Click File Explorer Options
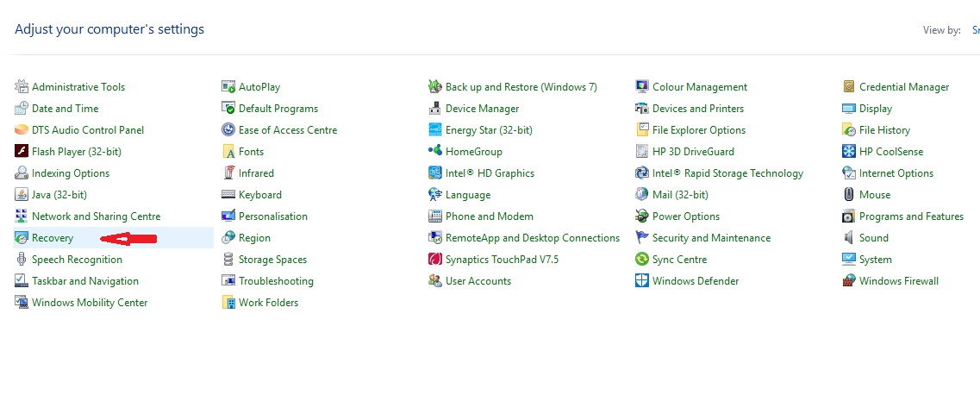980x414 pixels. coord(699,130)
